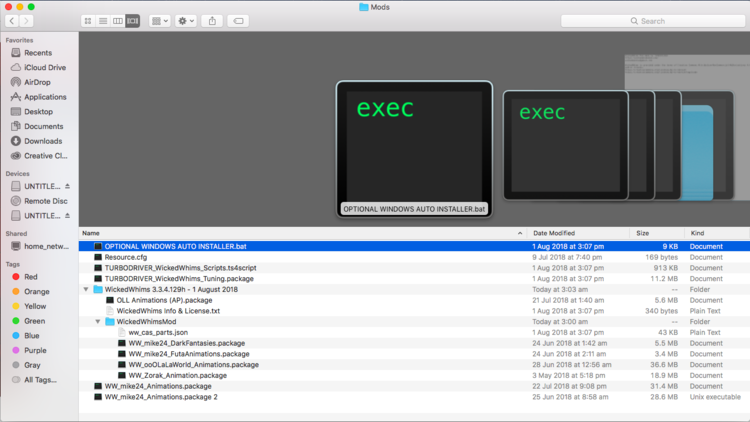750x422 pixels.
Task: Select the Purple tag
Action: coord(35,350)
